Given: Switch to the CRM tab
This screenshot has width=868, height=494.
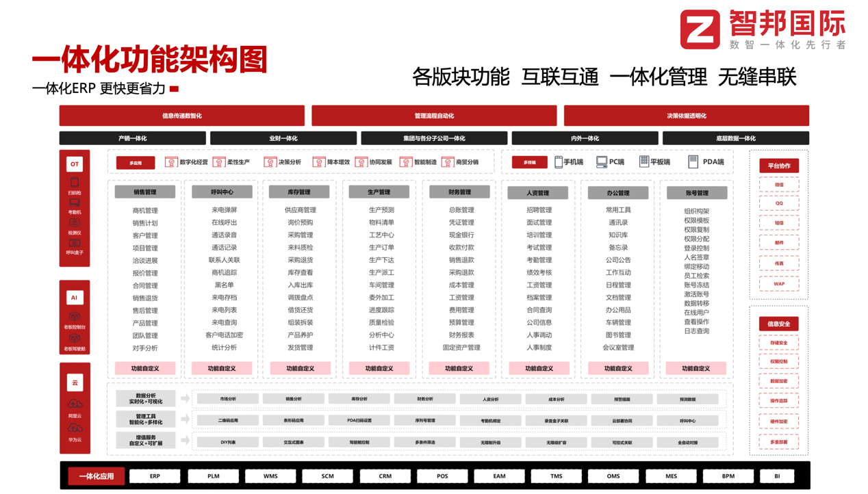Looking at the screenshot, I should [x=384, y=476].
